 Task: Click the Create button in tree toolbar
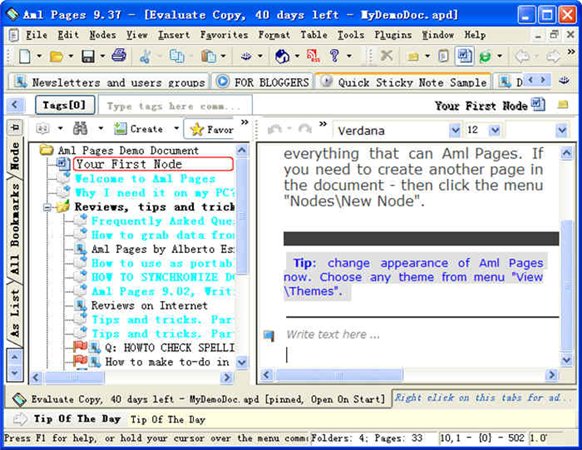pos(139,129)
